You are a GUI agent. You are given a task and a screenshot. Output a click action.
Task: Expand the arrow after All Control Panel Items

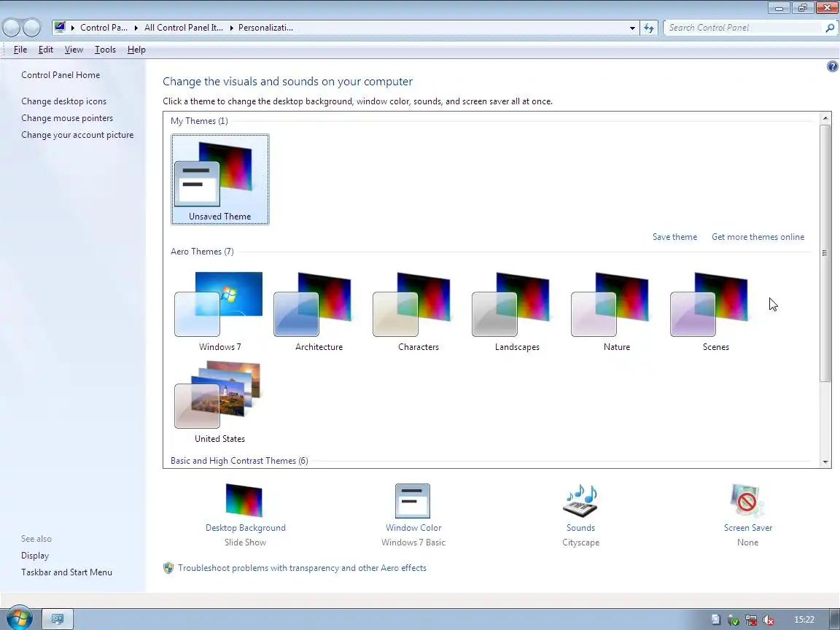tap(231, 28)
